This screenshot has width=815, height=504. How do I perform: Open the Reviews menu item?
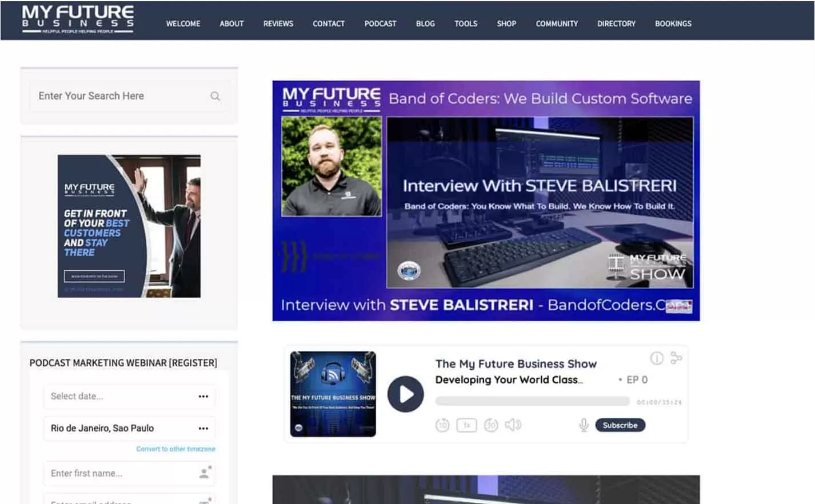pos(278,23)
